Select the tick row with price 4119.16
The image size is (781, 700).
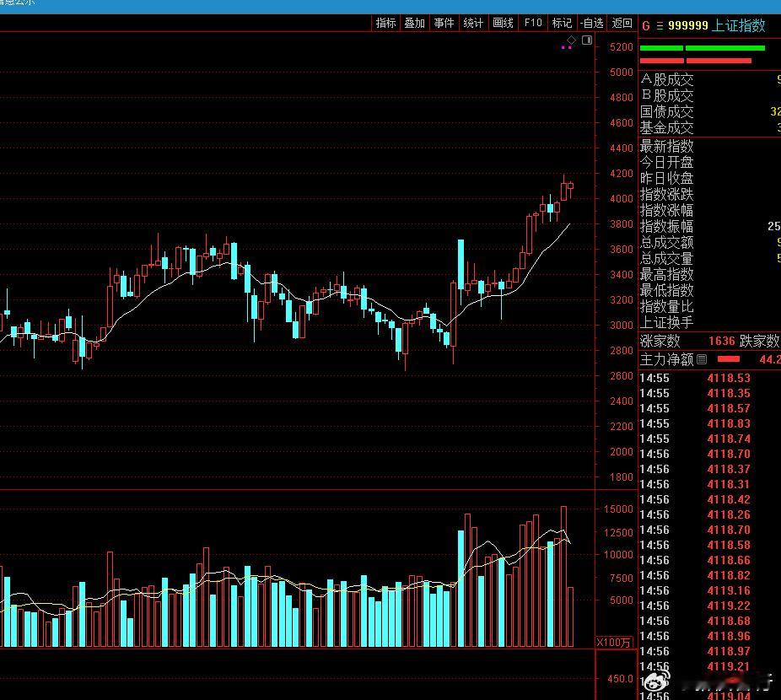[x=710, y=590]
